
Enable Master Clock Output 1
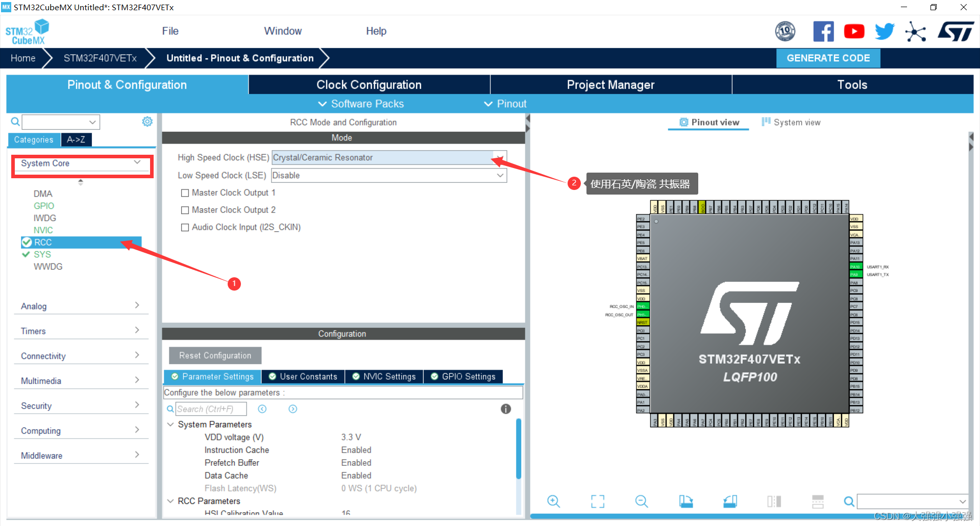[185, 193]
